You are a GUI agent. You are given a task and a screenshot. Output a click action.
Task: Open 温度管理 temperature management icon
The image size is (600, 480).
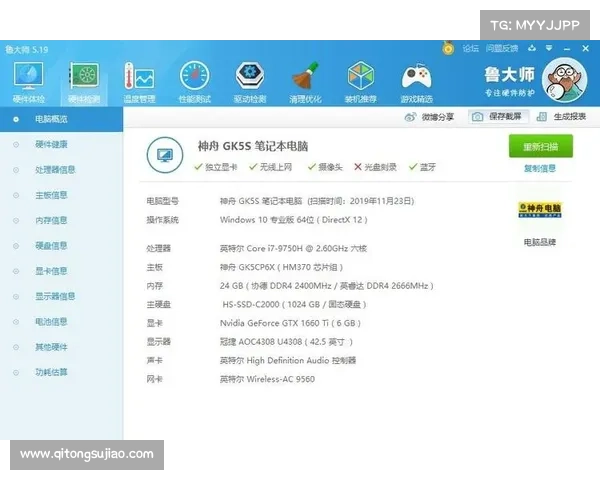point(138,79)
